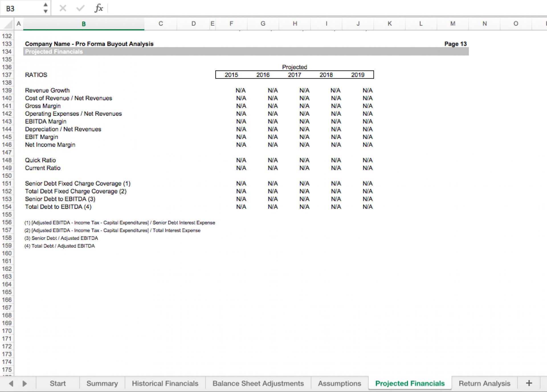This screenshot has width=547, height=392.
Task: Click the 'Projected Financials' gray header bar text
Action: [54, 52]
